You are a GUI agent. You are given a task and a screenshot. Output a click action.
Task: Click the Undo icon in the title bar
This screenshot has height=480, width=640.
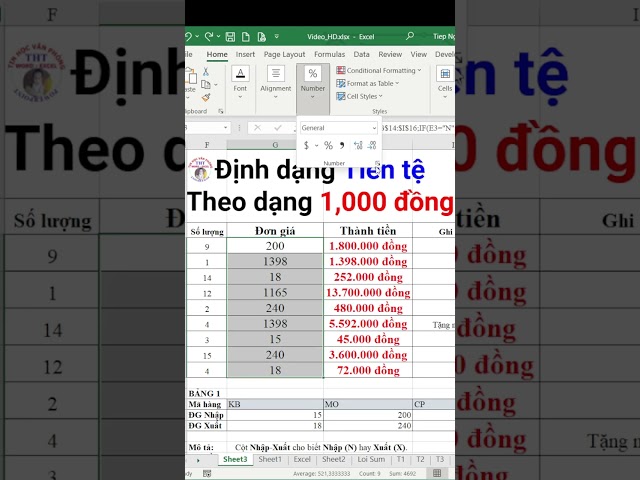[189, 37]
